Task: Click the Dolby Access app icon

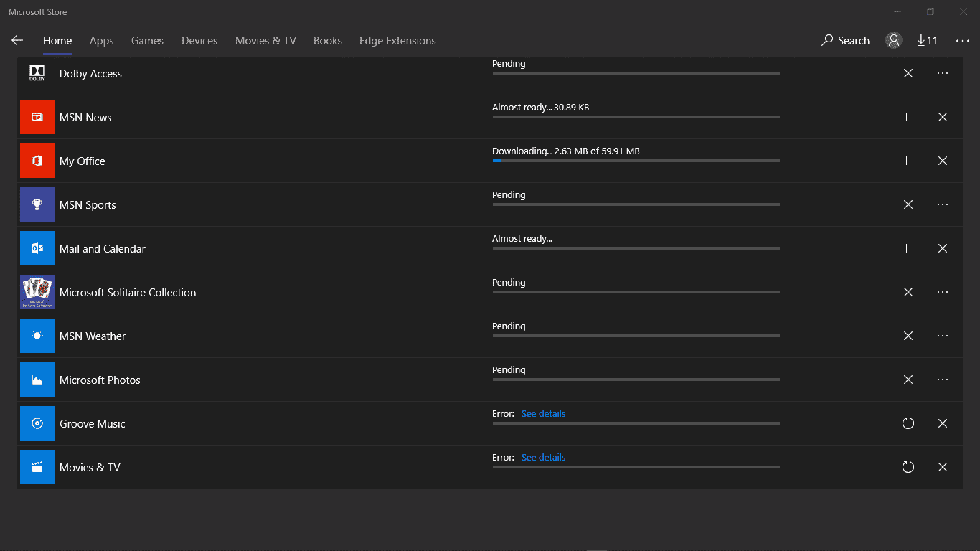Action: pyautogui.click(x=37, y=73)
